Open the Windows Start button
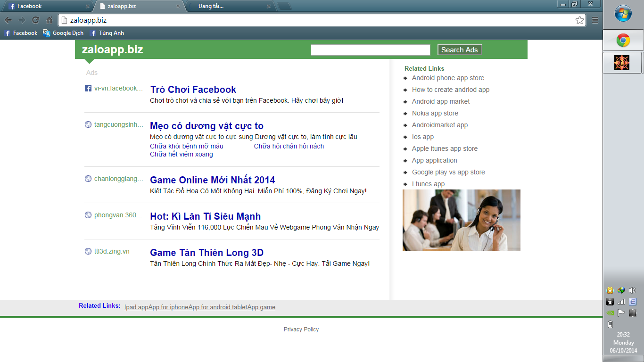644x362 pixels. [623, 13]
